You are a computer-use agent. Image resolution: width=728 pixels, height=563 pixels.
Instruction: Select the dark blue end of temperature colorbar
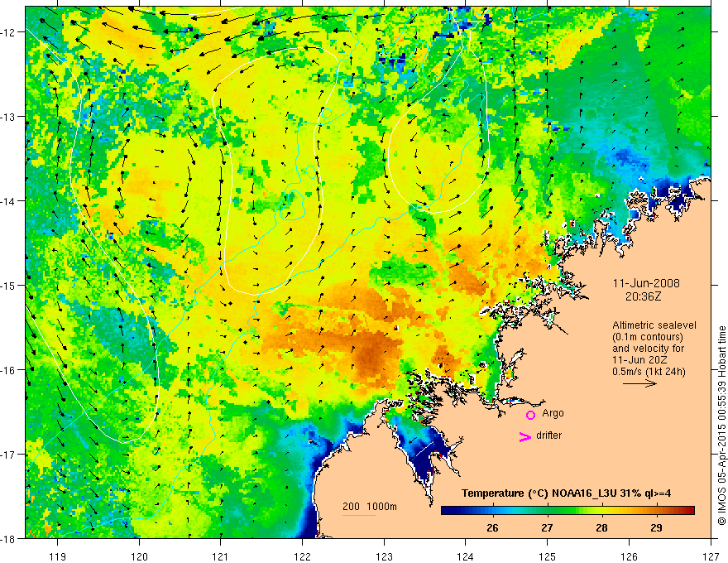[x=445, y=511]
